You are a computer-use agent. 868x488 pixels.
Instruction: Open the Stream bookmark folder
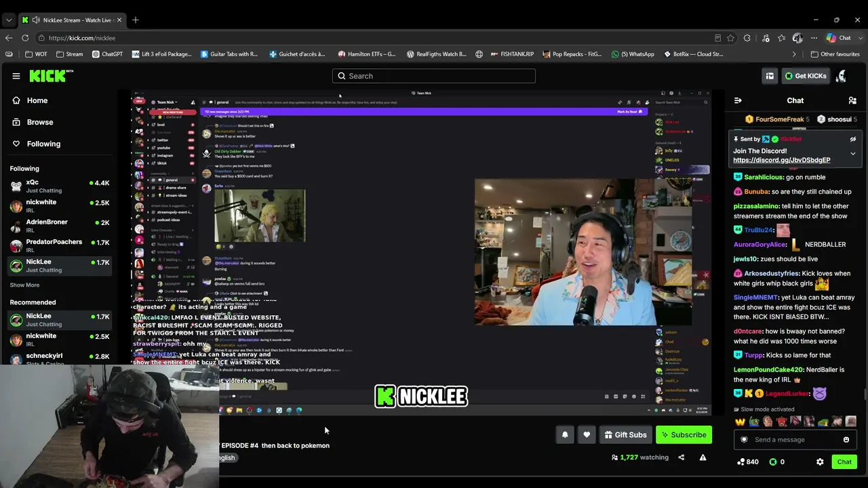coord(70,54)
